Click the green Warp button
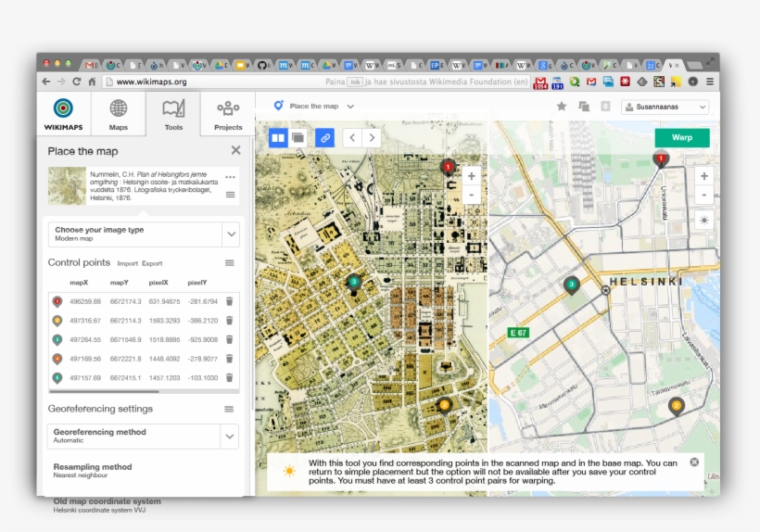 681,137
